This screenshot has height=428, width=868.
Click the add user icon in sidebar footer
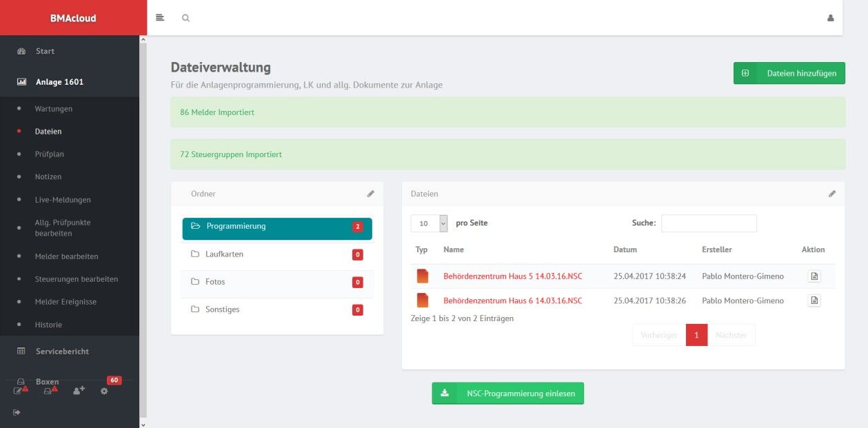(79, 390)
